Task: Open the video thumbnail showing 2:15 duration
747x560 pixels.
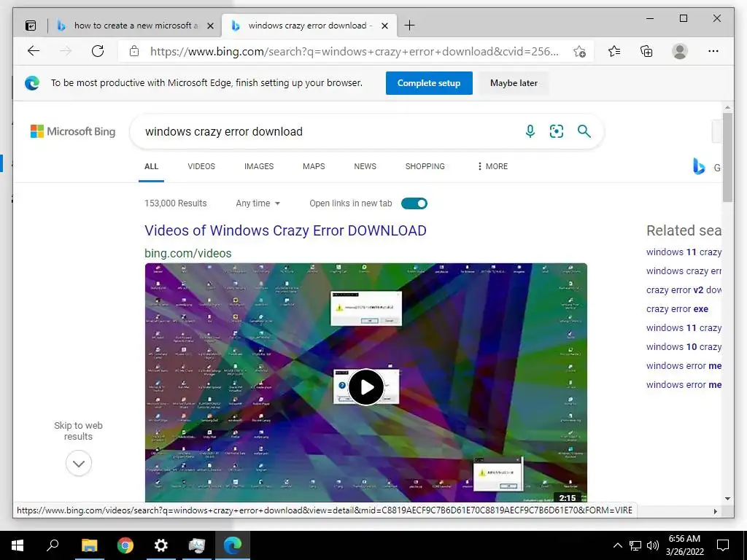Action: point(366,382)
